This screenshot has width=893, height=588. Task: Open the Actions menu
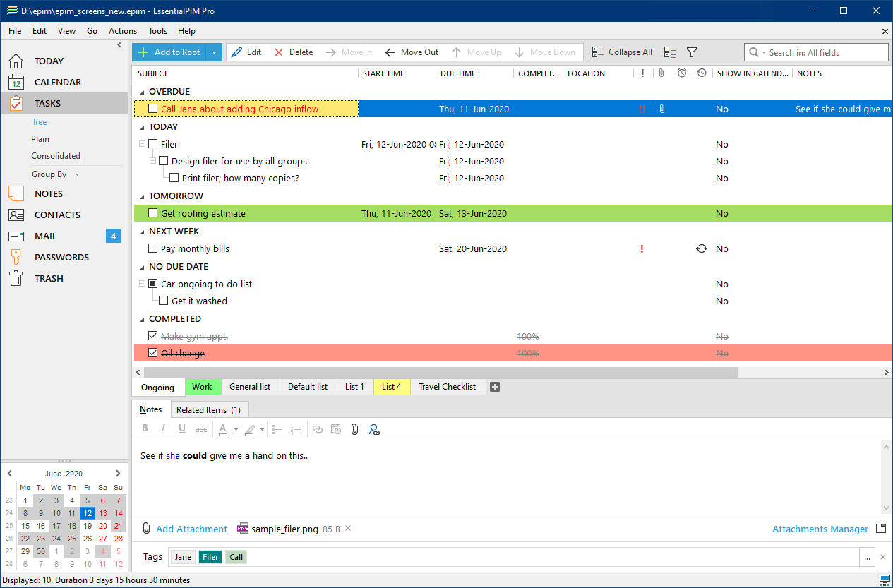[x=122, y=31]
